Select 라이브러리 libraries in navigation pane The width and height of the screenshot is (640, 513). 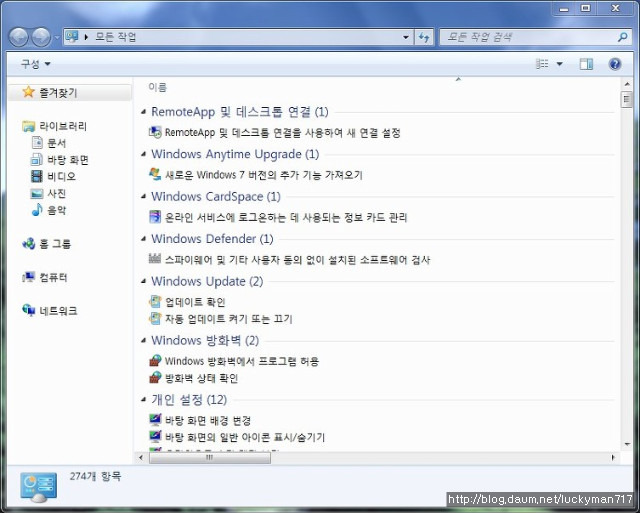(63, 126)
